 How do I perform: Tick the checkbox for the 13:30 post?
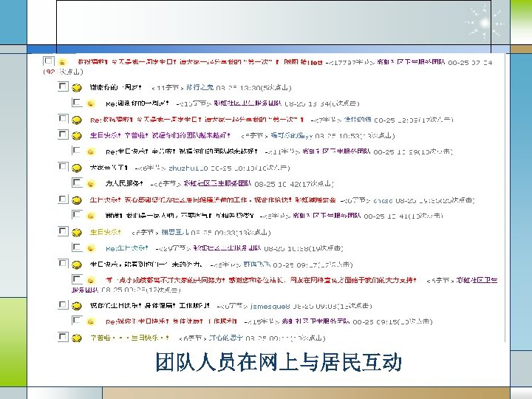coord(63,86)
